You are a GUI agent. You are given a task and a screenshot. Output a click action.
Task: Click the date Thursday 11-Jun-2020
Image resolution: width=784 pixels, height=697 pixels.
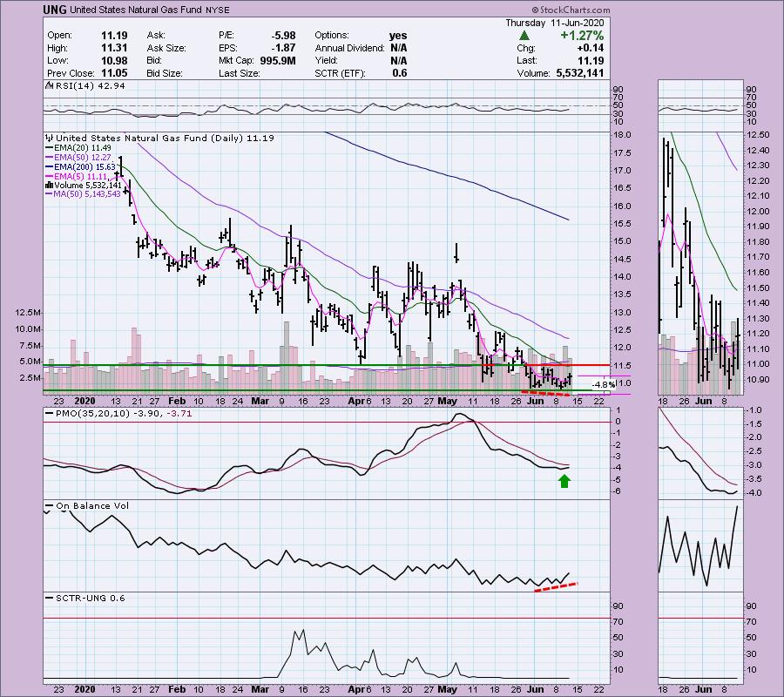555,23
